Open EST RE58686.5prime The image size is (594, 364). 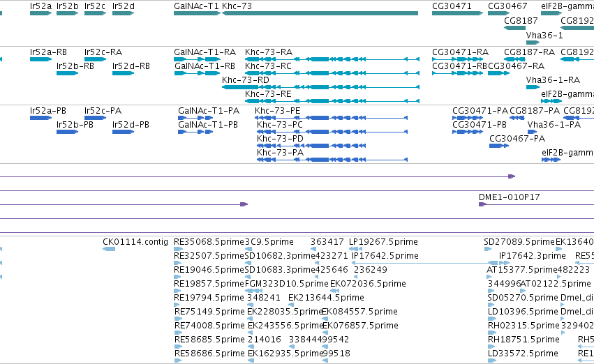[209, 354]
